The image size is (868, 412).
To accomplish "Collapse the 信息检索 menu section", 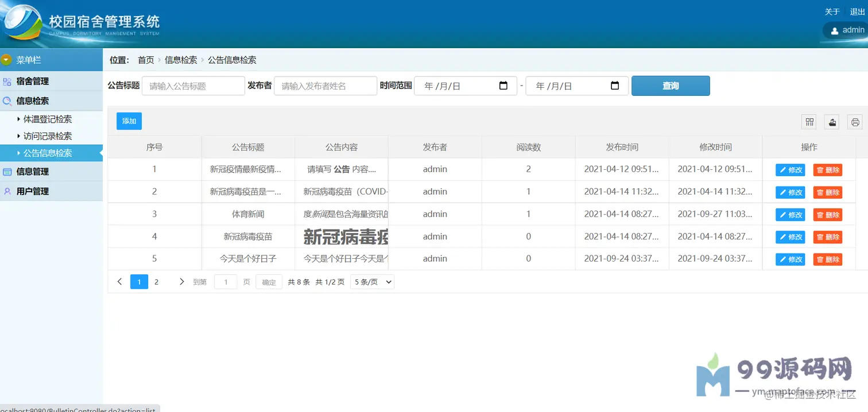I will click(51, 101).
